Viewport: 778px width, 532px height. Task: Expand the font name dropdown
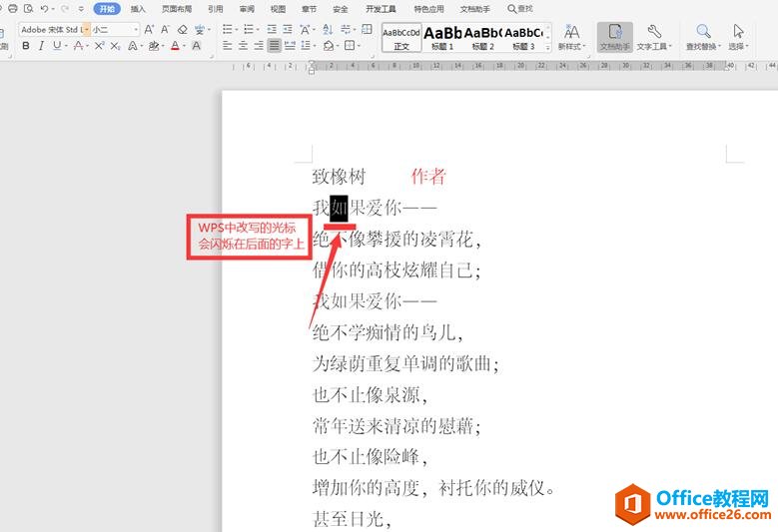coord(86,30)
